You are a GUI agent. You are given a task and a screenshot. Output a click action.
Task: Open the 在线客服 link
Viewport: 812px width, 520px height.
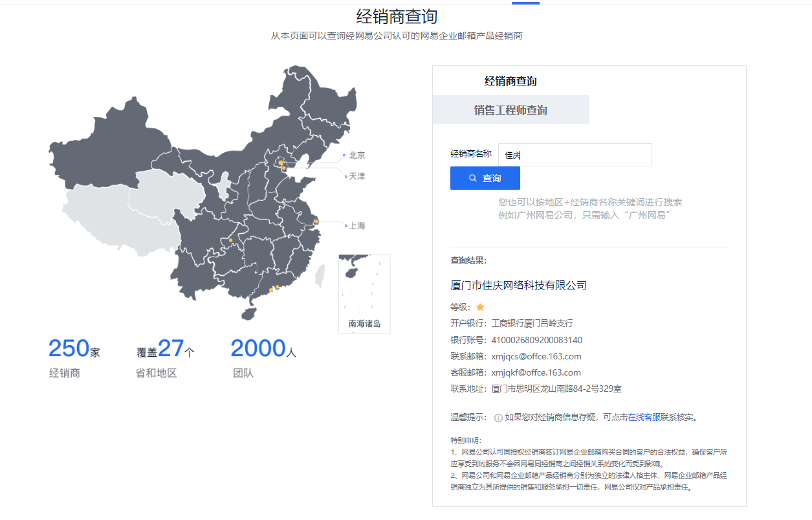644,418
